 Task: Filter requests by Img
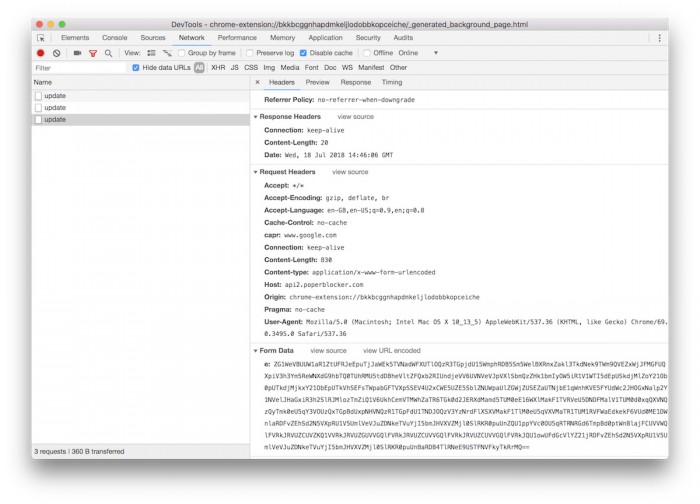(269, 68)
